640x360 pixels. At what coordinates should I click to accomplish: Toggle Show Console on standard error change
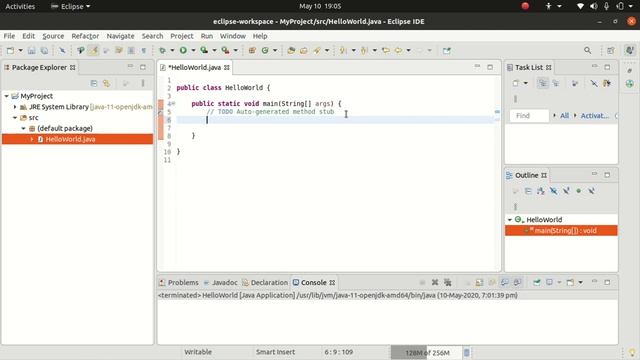(x=517, y=282)
